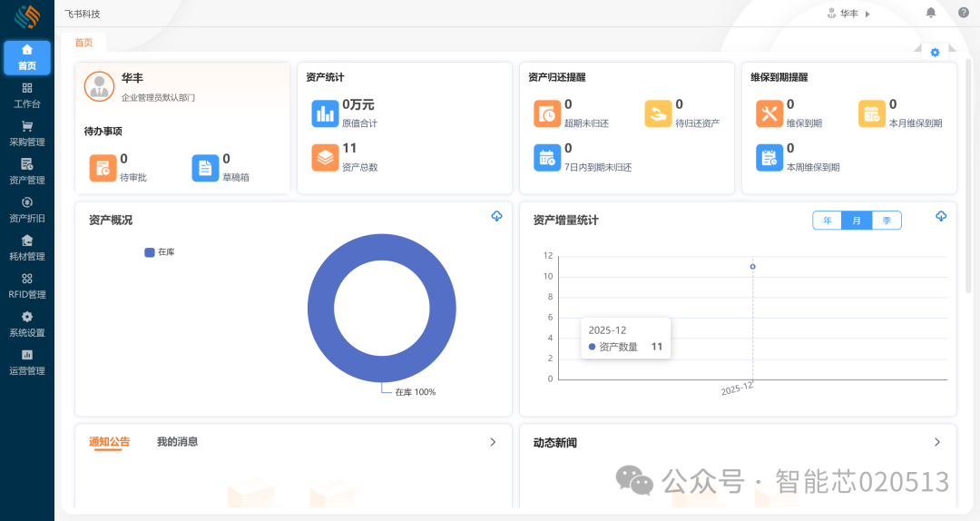Expand 动态新闻 with the chevron arrow

[937, 442]
